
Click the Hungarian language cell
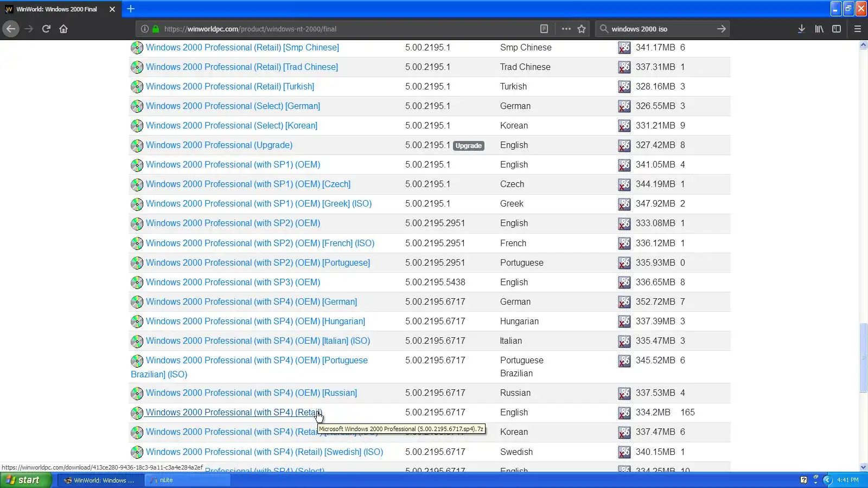519,321
